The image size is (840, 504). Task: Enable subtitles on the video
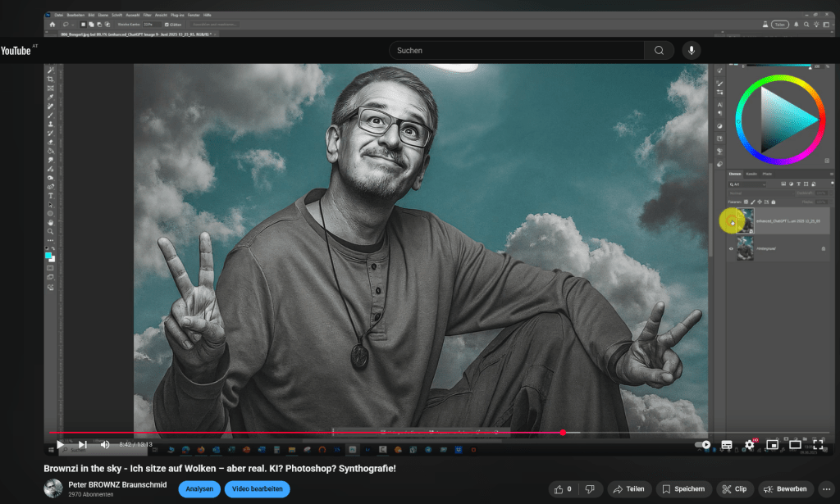click(x=726, y=444)
